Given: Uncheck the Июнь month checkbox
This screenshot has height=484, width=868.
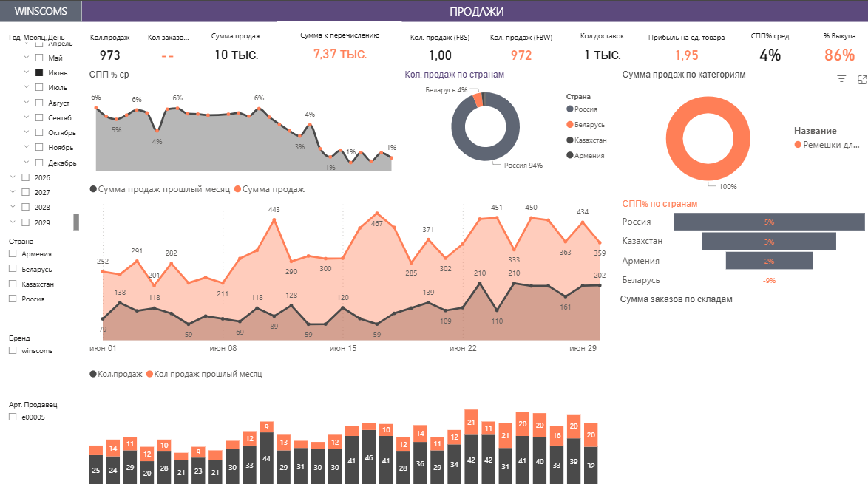Looking at the screenshot, I should pos(39,72).
